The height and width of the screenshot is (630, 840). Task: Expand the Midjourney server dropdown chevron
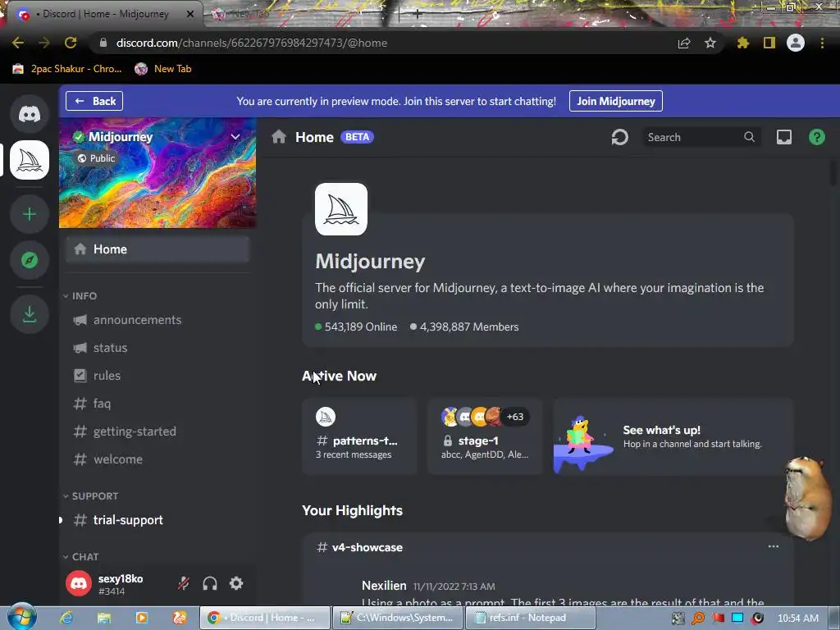click(x=235, y=137)
